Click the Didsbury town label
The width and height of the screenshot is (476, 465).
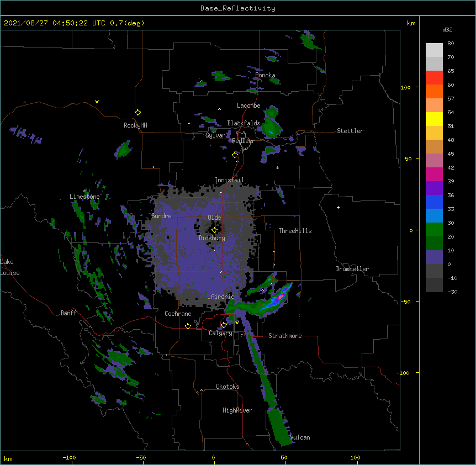click(x=212, y=238)
